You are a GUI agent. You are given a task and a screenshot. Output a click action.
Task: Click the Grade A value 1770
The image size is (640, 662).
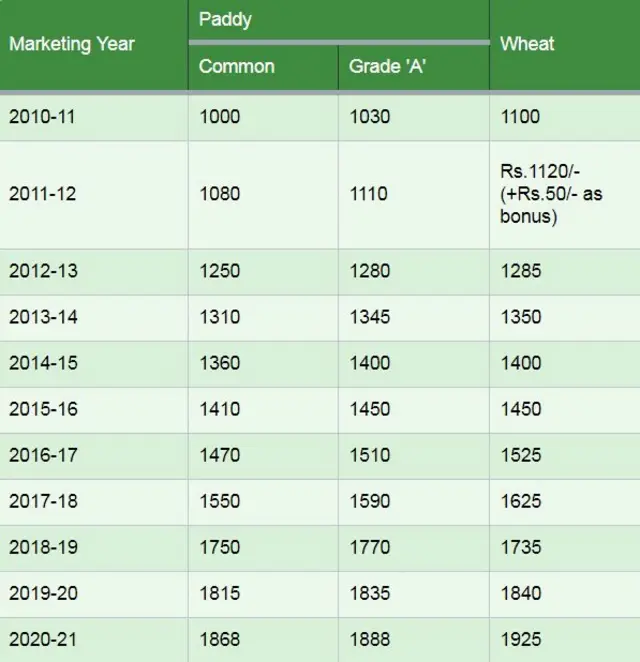370,547
